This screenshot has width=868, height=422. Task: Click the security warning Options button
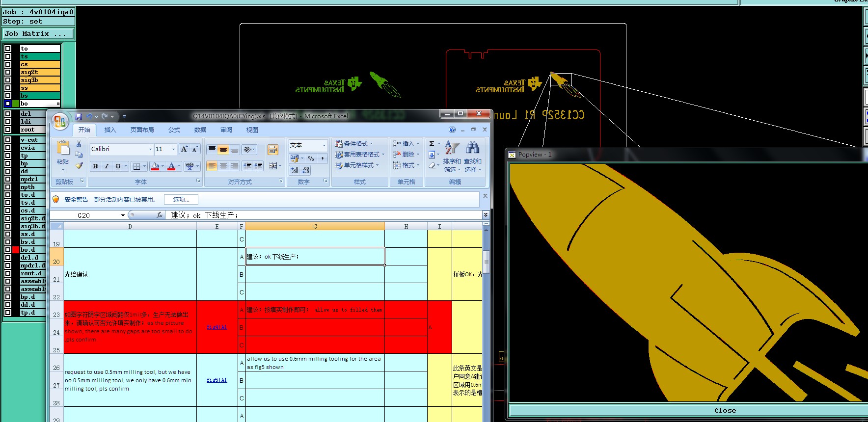click(x=181, y=199)
